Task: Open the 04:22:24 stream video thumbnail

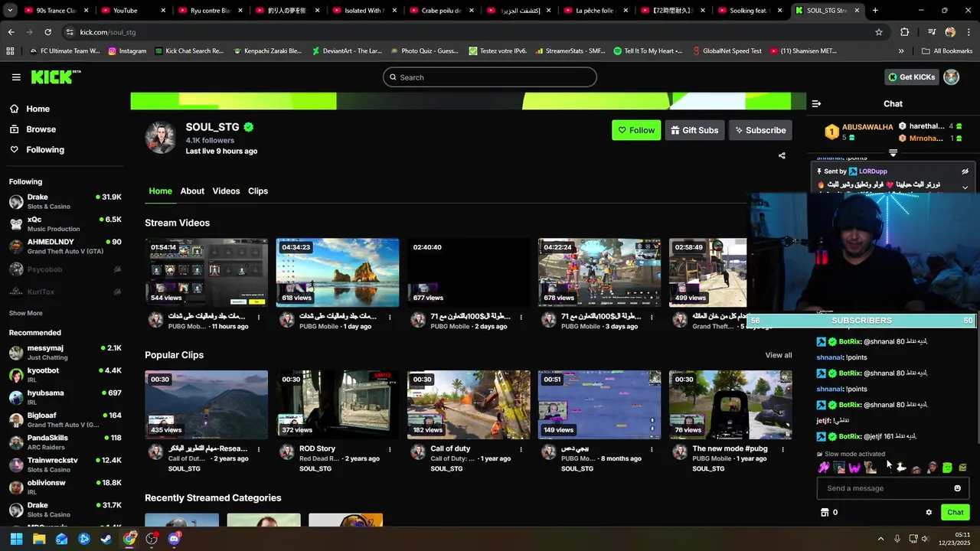Action: point(599,272)
